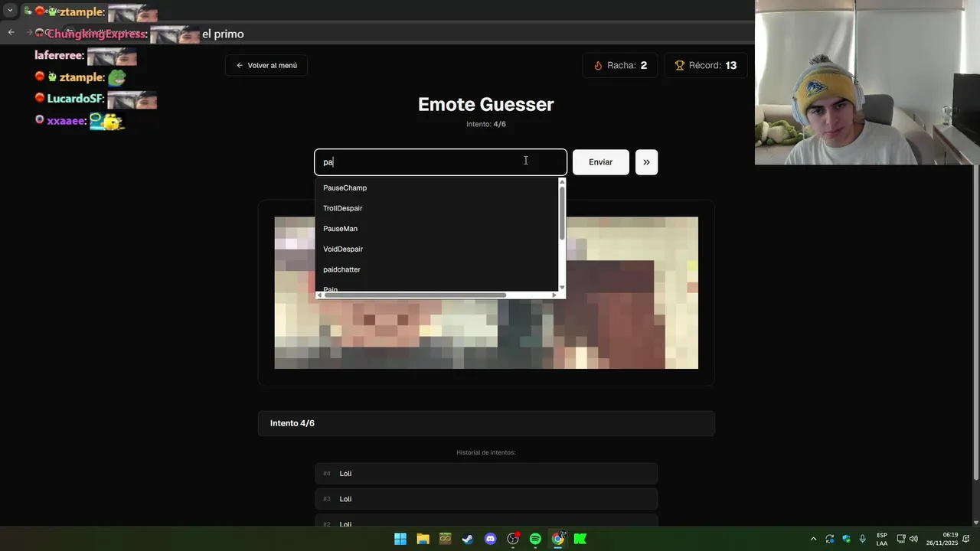Click the microphone tray icon
The image size is (980, 551).
click(863, 539)
